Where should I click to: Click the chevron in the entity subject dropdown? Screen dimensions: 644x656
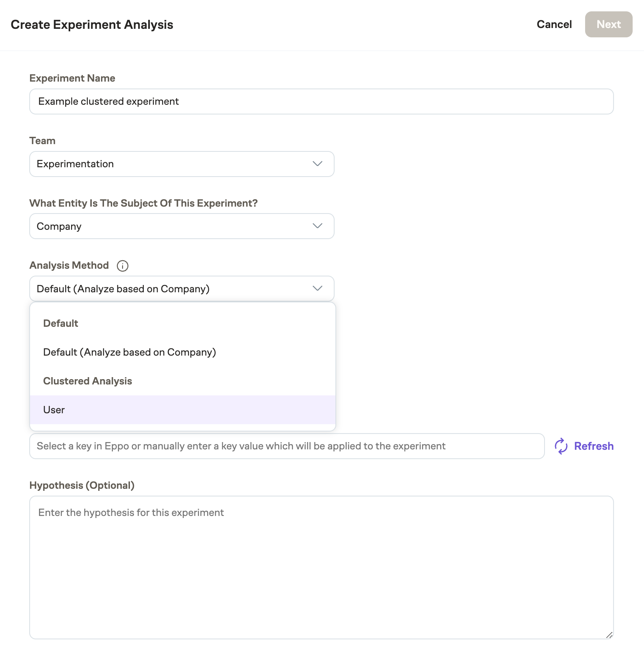click(x=317, y=226)
